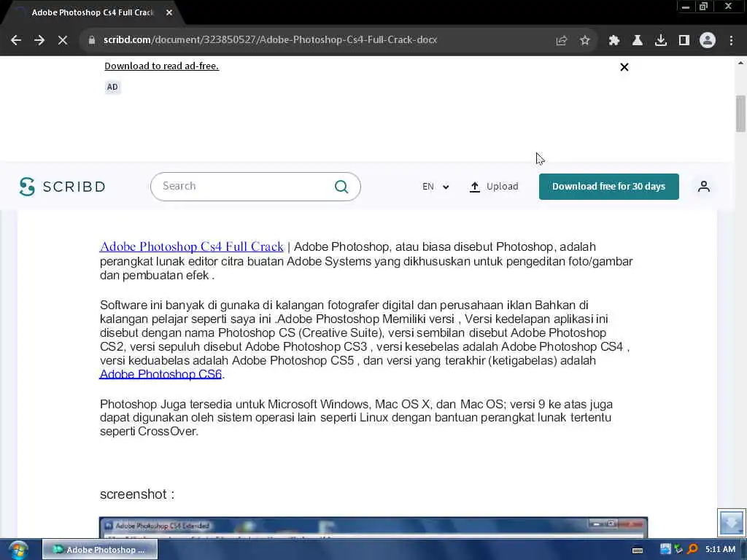Click 'Photoshop Juga tersedia' paragraph text
This screenshot has width=747, height=560.
(x=356, y=418)
